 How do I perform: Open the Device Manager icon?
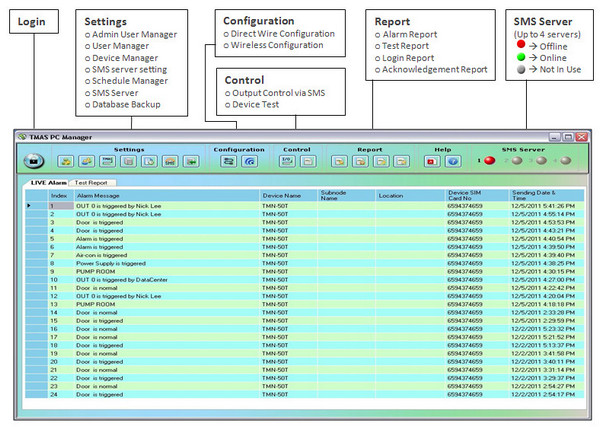[x=108, y=161]
